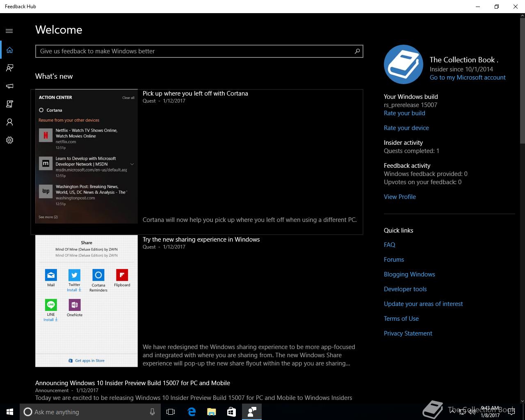
Task: Open the Action Center notification icon in the tray
Action: pyautogui.click(x=511, y=412)
